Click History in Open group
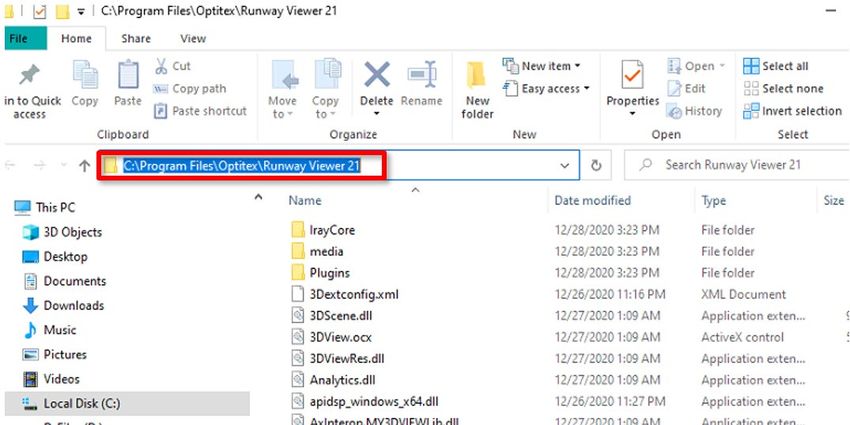This screenshot has width=850, height=425. click(694, 111)
